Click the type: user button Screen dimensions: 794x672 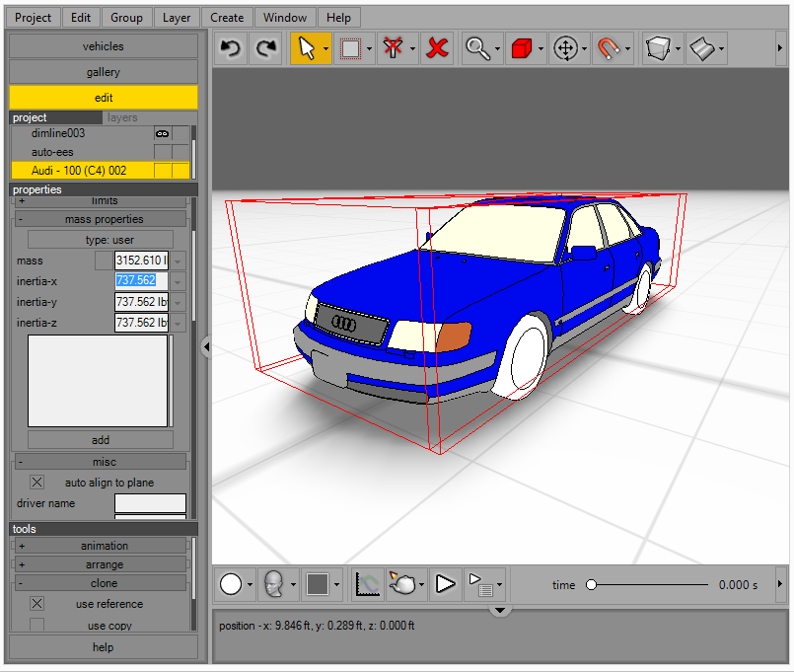[101, 240]
